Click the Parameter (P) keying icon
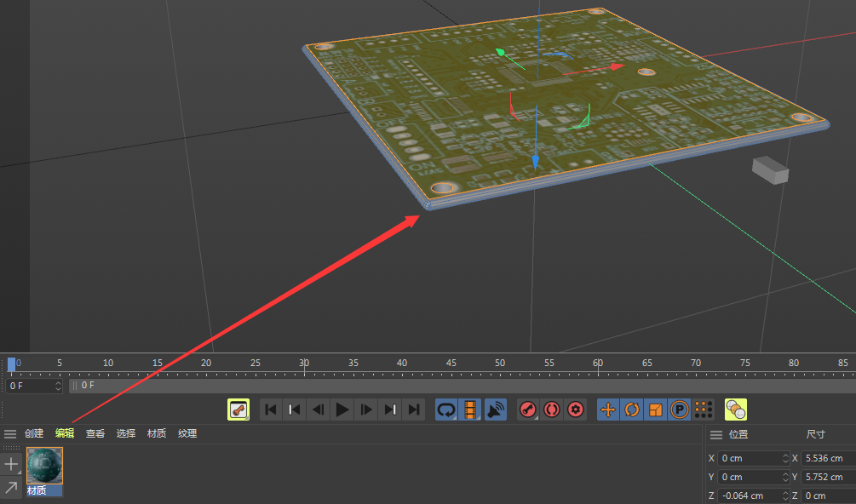The height and width of the screenshot is (504, 856). [x=678, y=409]
